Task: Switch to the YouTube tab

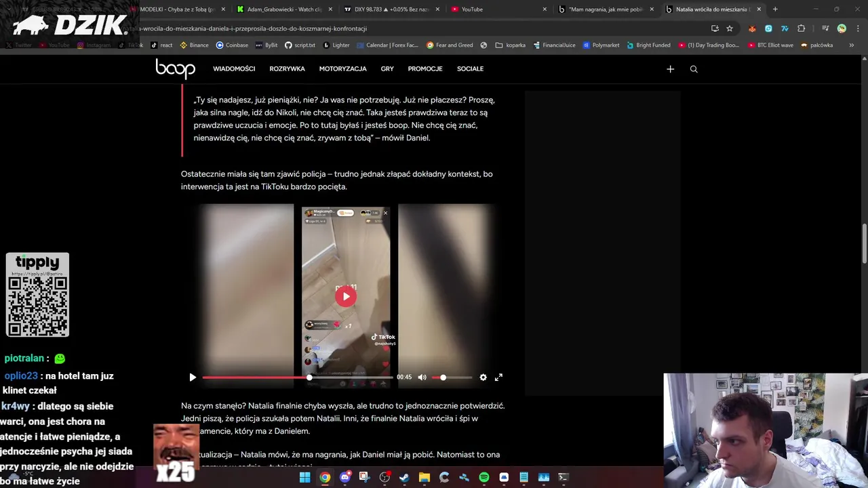Action: click(498, 9)
